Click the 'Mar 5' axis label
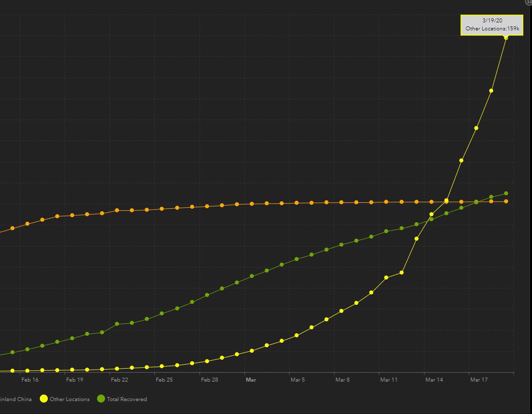This screenshot has width=532, height=414. tap(298, 380)
